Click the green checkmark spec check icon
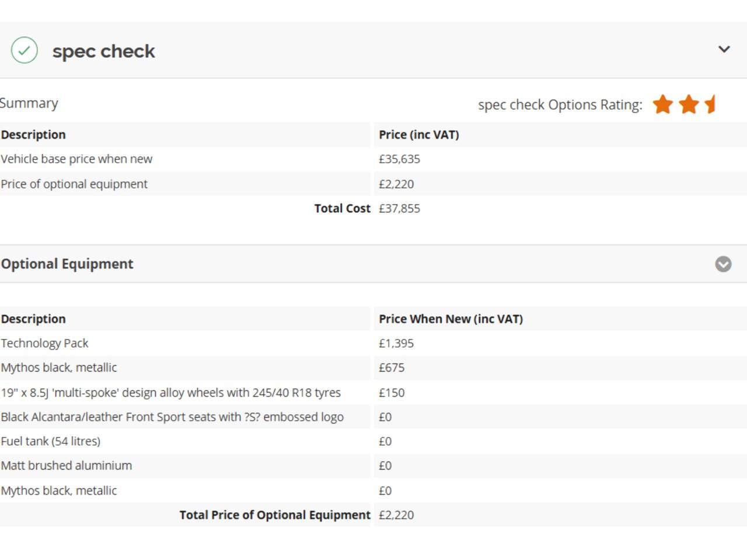 [25, 51]
